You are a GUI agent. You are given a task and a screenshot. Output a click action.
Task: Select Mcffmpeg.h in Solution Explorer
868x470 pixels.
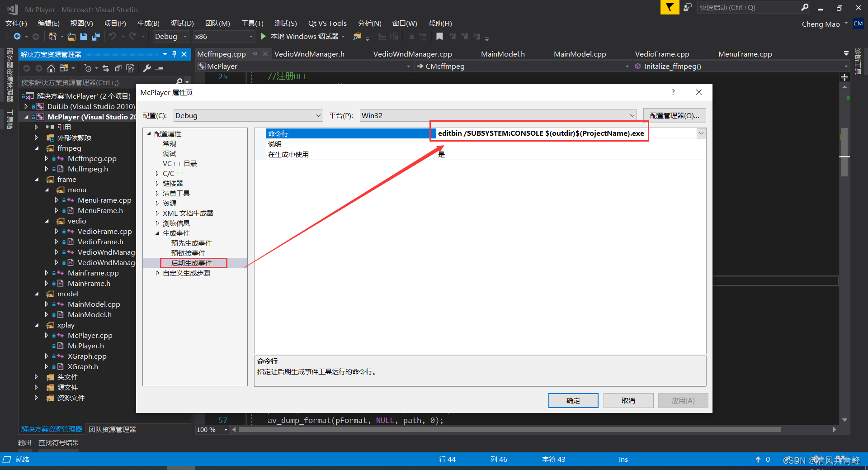(x=88, y=169)
